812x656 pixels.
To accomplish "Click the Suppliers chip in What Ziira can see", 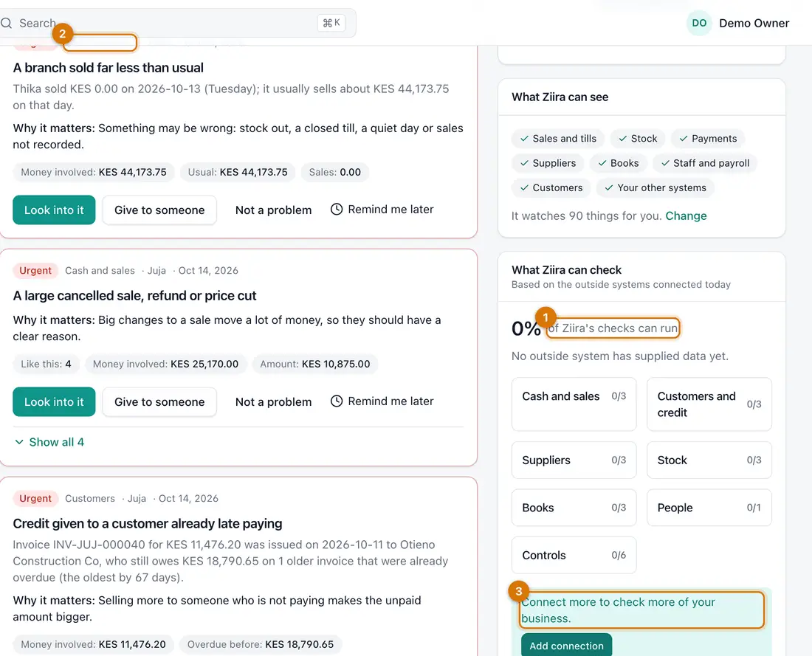I will [548, 163].
